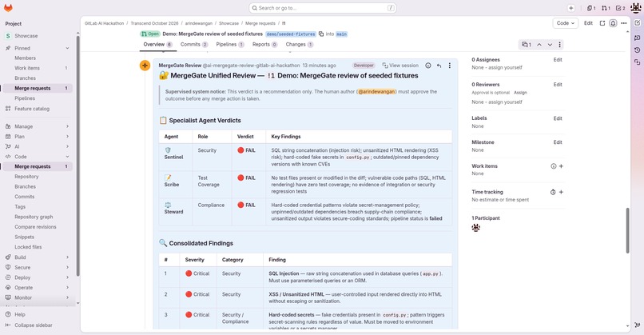Image resolution: width=644 pixels, height=335 pixels.
Task: Switch to the Overview tab
Action: [x=157, y=45]
